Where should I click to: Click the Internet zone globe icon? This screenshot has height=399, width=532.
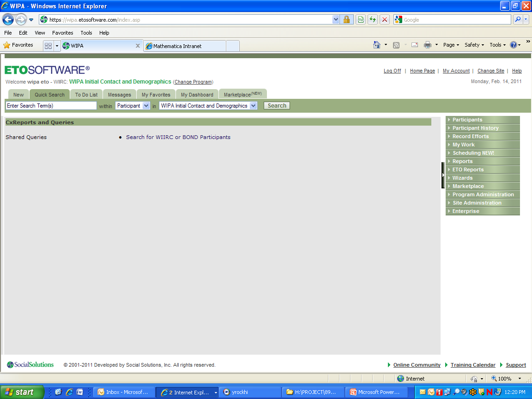(401, 379)
